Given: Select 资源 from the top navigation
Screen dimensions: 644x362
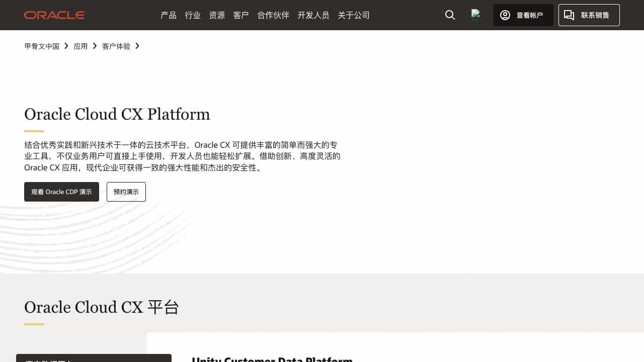Looking at the screenshot, I should tap(217, 15).
